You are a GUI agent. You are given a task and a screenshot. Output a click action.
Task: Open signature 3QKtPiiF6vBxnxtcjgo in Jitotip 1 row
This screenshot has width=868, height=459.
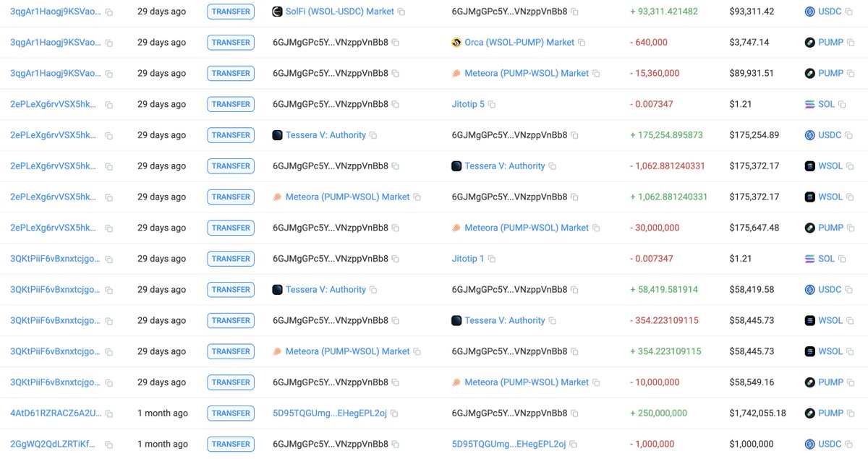[x=56, y=259]
